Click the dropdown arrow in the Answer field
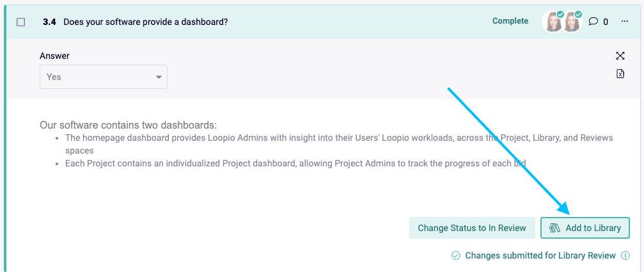 pyautogui.click(x=159, y=77)
